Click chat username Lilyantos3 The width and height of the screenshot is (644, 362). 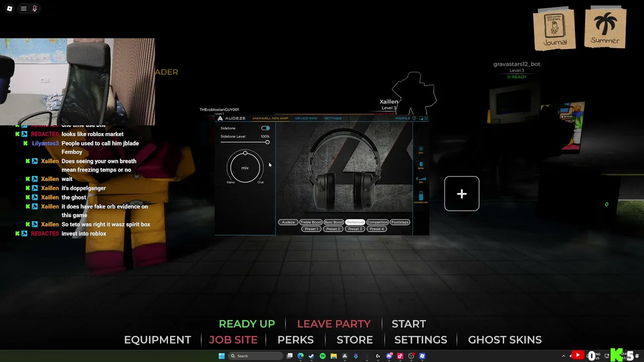(x=45, y=143)
